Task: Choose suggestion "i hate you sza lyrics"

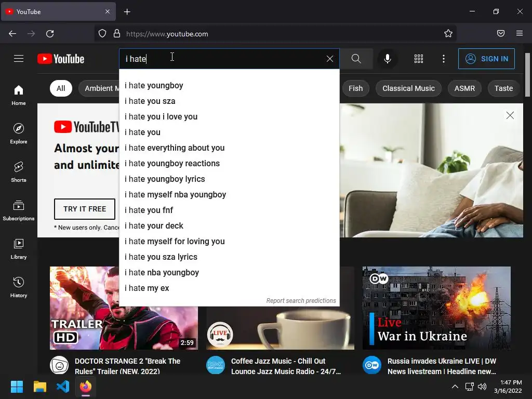Action: [229, 257]
